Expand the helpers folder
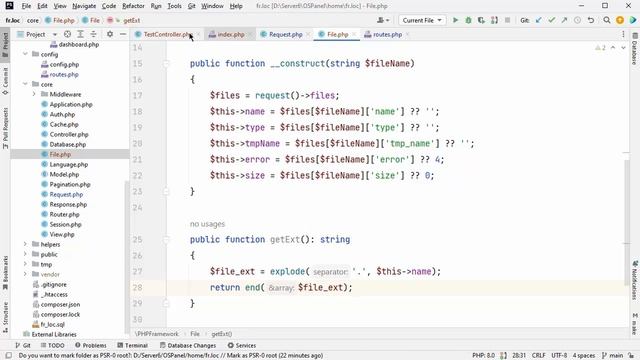The image size is (640, 360). (x=25, y=244)
